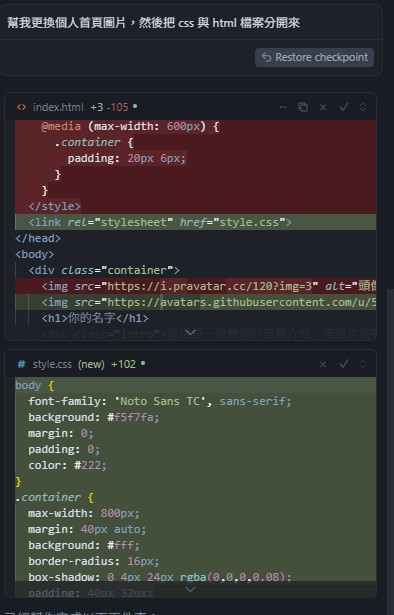Screen dimensions: 394x615
Task: Accept the index.html changes with the checkmark
Action: (344, 107)
